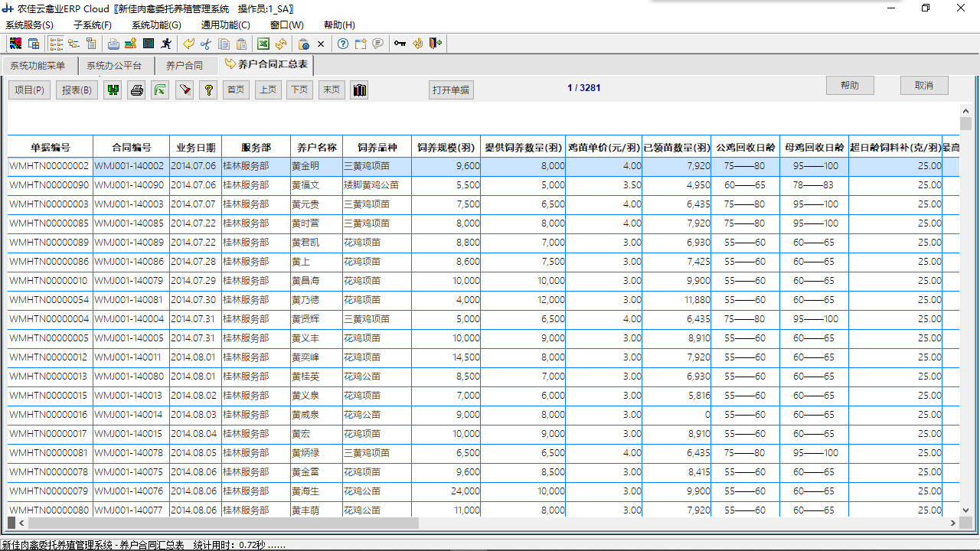Screen dimensions: 980x551
Task: Click the fx formula icon
Action: coord(160,90)
